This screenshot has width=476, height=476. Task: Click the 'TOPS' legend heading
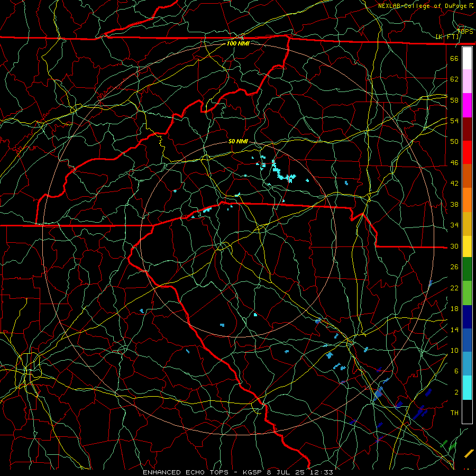click(465, 31)
